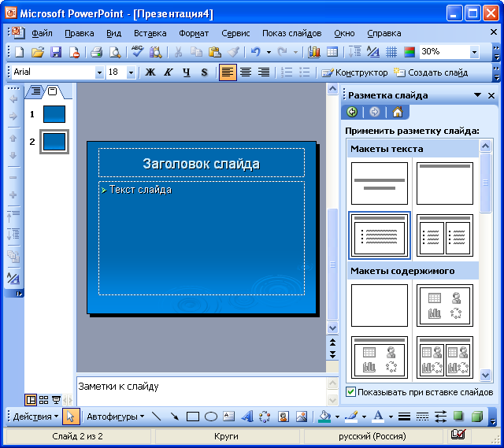Viewport: 504px width, 448px height.
Task: Click the 'Конструктор' design button
Action: click(x=354, y=72)
